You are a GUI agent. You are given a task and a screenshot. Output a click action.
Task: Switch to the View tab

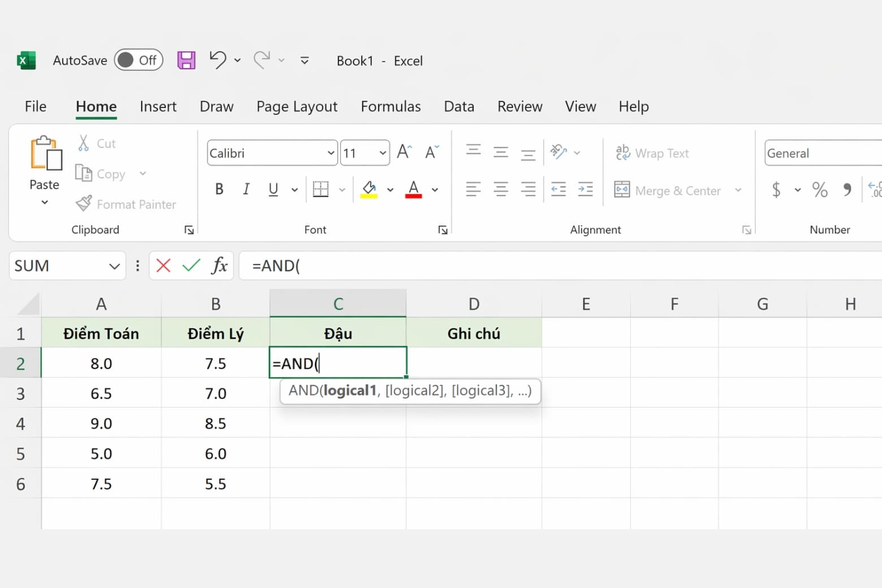(x=581, y=106)
